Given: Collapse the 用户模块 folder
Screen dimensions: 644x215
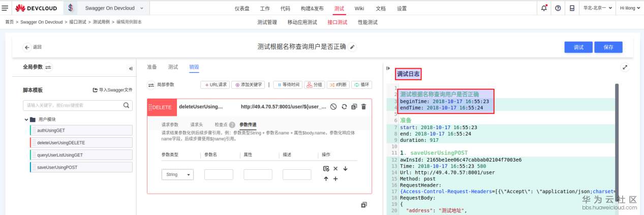Looking at the screenshot, I should (26, 119).
